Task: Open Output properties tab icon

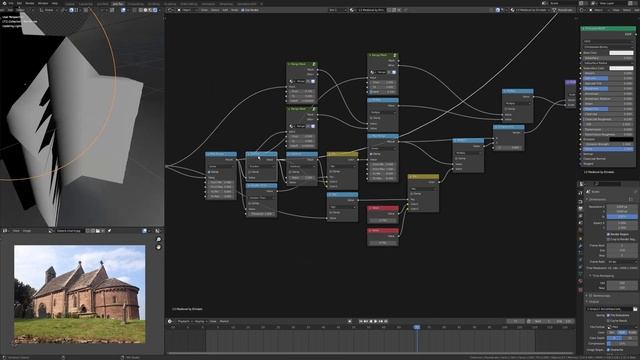Action: pyautogui.click(x=580, y=208)
